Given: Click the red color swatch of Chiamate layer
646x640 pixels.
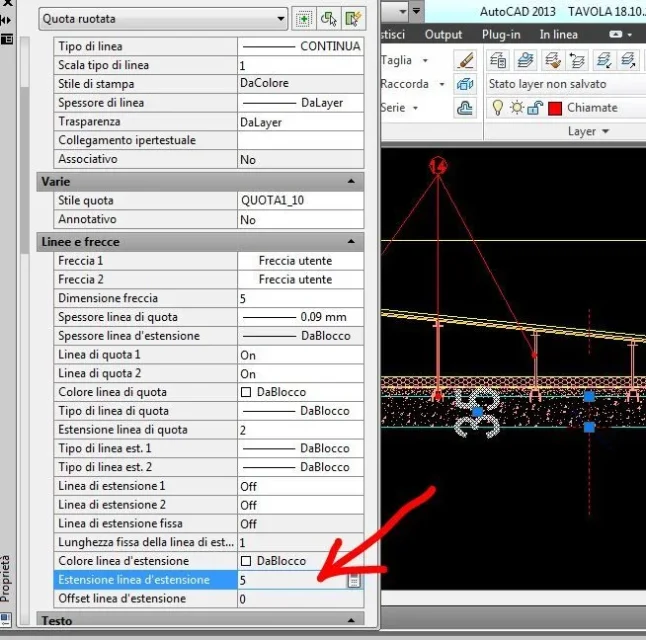Looking at the screenshot, I should click(555, 108).
